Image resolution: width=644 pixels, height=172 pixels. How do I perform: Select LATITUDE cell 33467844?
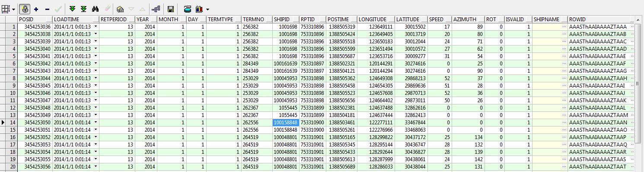coord(411,123)
